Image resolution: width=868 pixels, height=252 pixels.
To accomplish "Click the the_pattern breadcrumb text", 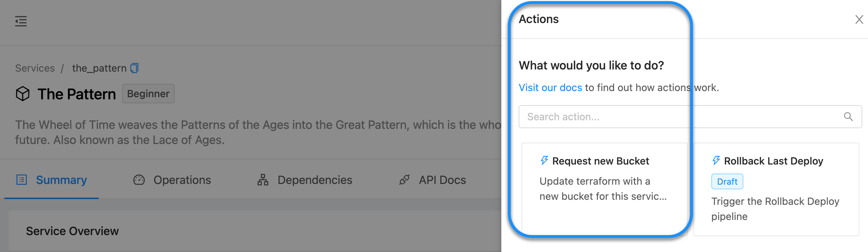I will [99, 68].
